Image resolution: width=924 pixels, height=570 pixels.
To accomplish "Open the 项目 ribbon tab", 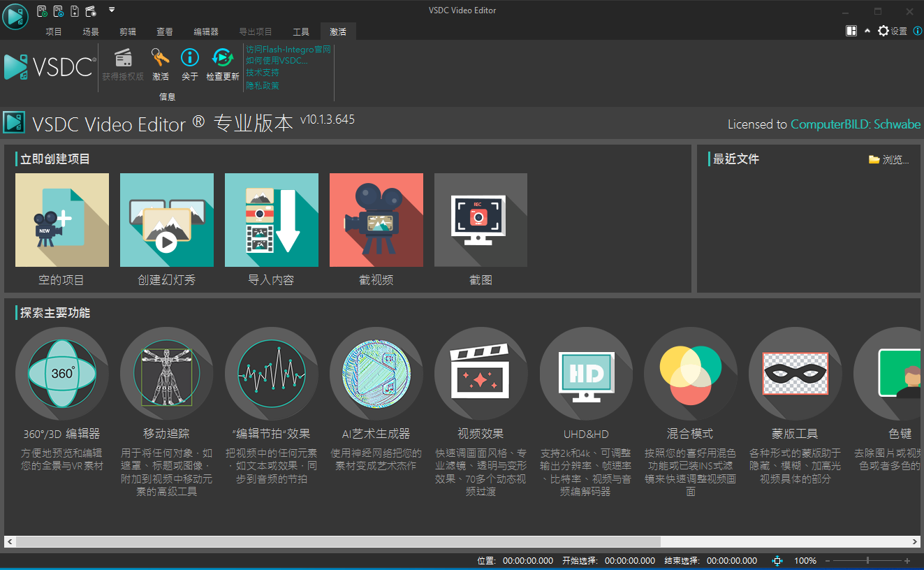I will (x=54, y=31).
